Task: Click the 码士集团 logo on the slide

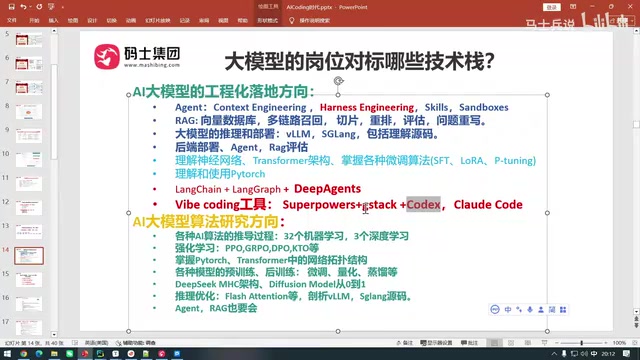Action: (137, 57)
